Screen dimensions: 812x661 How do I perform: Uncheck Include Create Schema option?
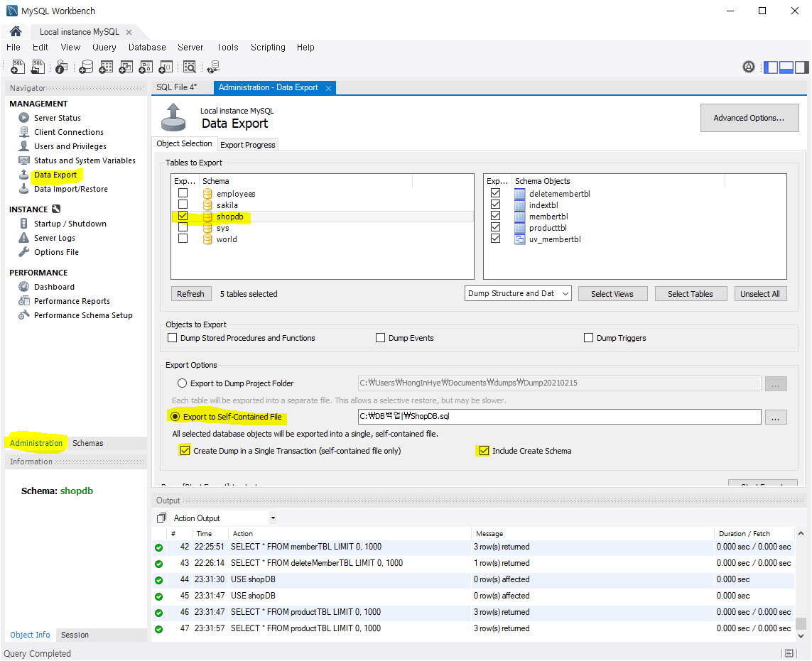click(x=484, y=451)
